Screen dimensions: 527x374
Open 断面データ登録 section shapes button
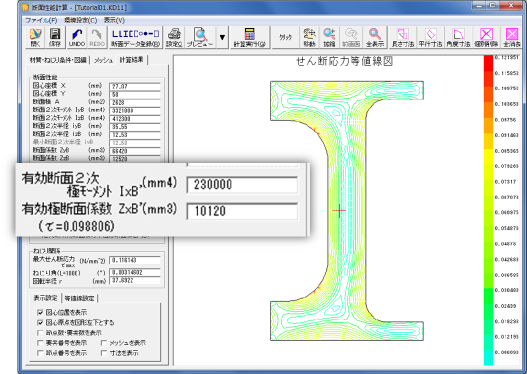pos(135,37)
